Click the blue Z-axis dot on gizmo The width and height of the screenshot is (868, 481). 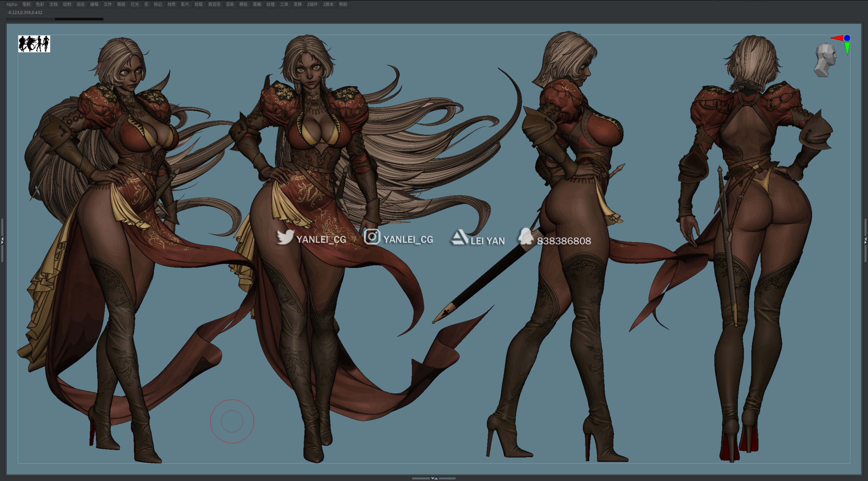pos(847,38)
